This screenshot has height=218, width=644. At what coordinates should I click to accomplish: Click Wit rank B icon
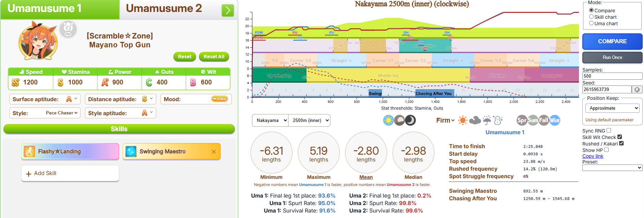point(193,82)
